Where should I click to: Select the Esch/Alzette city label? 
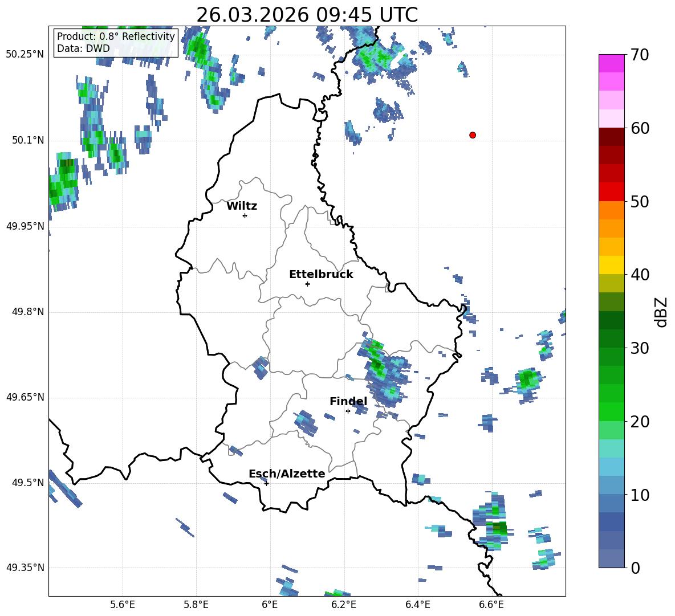tap(287, 474)
